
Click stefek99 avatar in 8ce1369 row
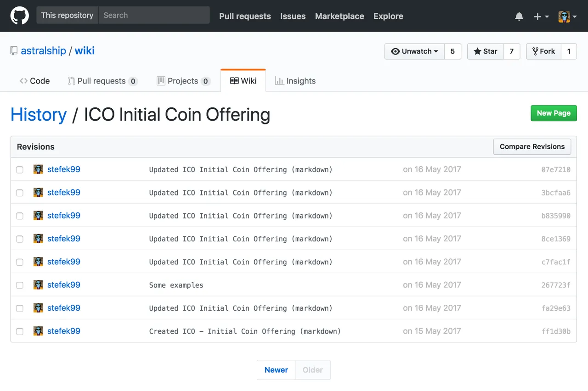[38, 239]
